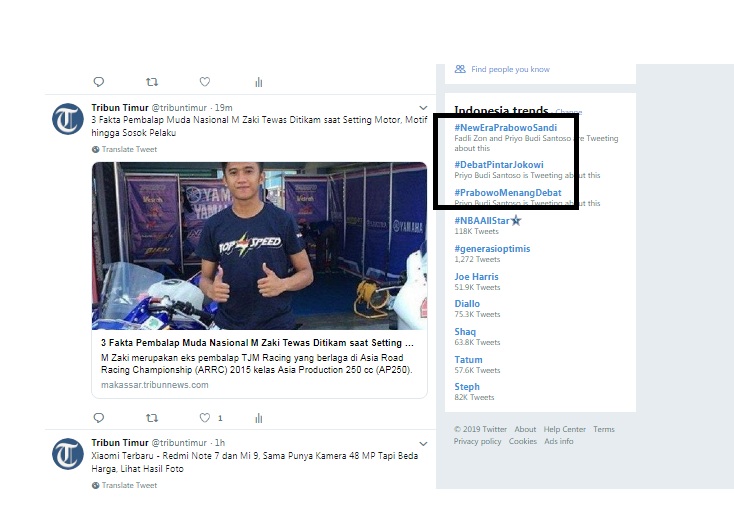
Task: Like the tweet above the M Zaki post
Action: [x=205, y=82]
